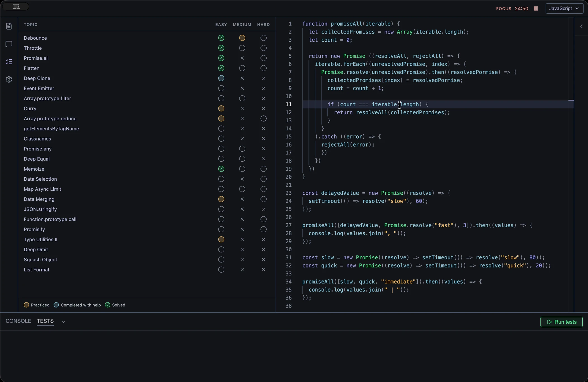Viewport: 588px width, 382px height.
Task: Open Memoize easy solved checkmark
Action: click(x=221, y=169)
